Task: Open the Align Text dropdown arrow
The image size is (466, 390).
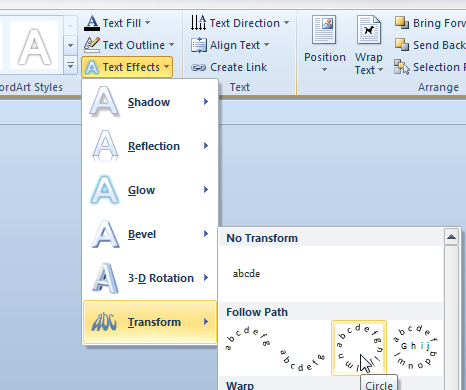Action: pyautogui.click(x=267, y=45)
